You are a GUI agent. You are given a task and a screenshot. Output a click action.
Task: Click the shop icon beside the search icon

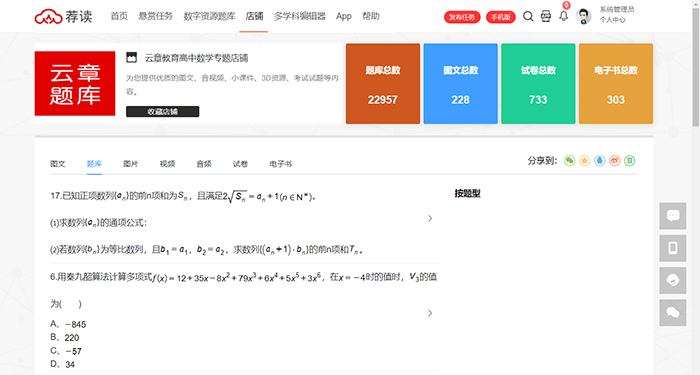point(546,17)
